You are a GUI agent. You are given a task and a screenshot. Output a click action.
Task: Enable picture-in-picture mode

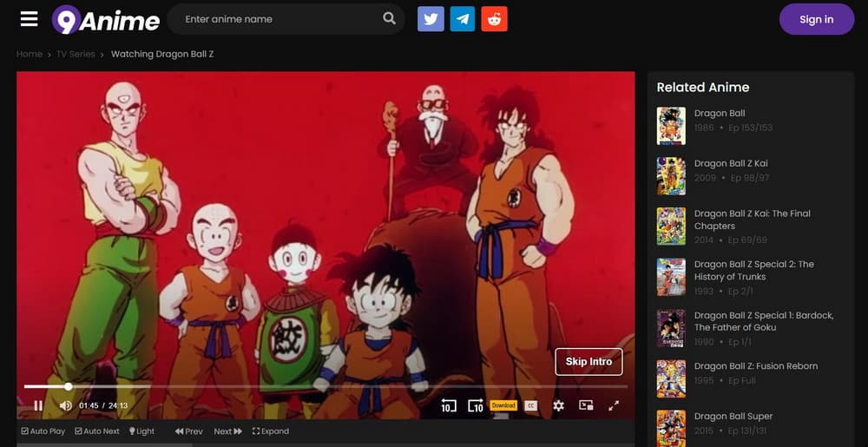click(586, 405)
